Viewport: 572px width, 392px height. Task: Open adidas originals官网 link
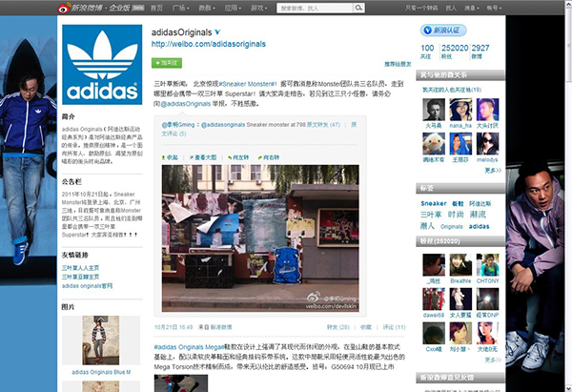pos(87,286)
